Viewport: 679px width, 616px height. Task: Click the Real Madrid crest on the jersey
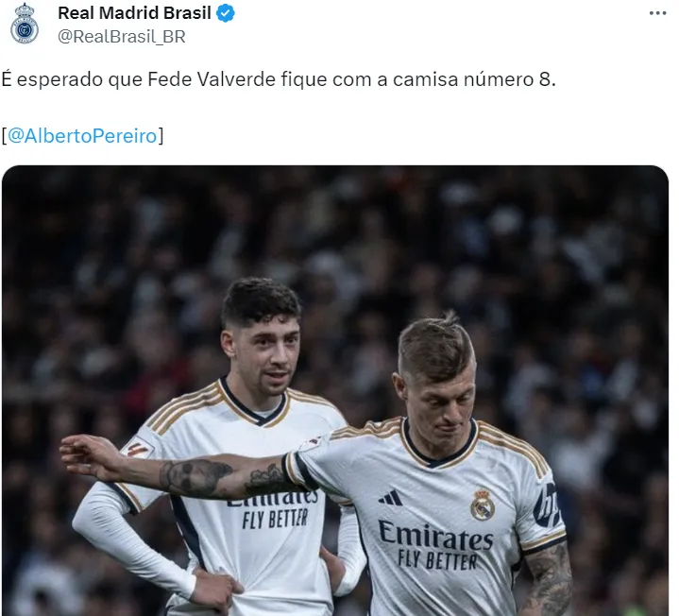[483, 505]
